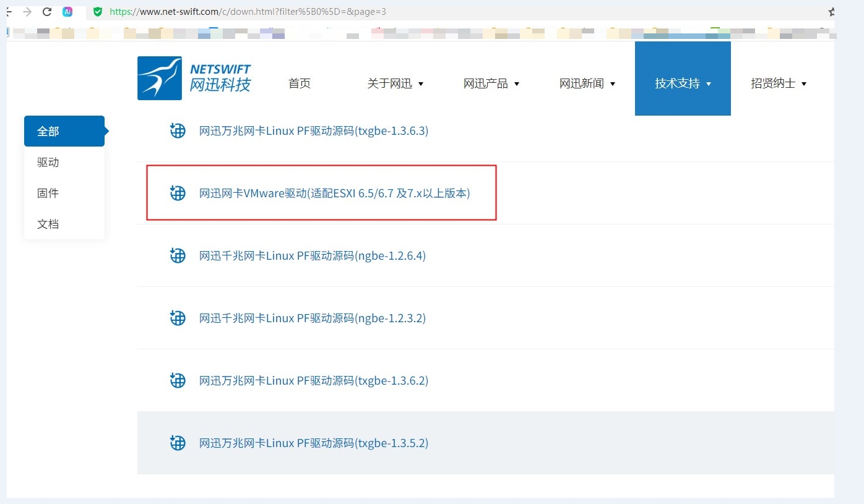Click the AI extension icon in browser toolbar

point(68,11)
